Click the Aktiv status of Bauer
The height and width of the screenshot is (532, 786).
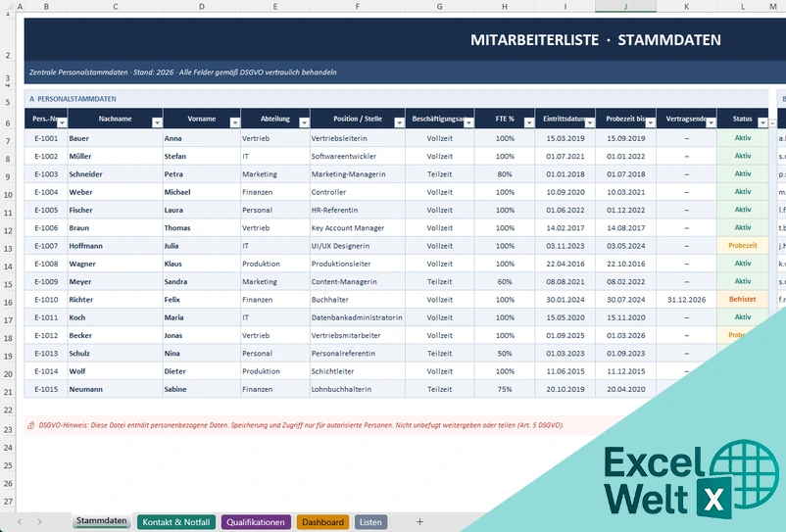pos(743,138)
